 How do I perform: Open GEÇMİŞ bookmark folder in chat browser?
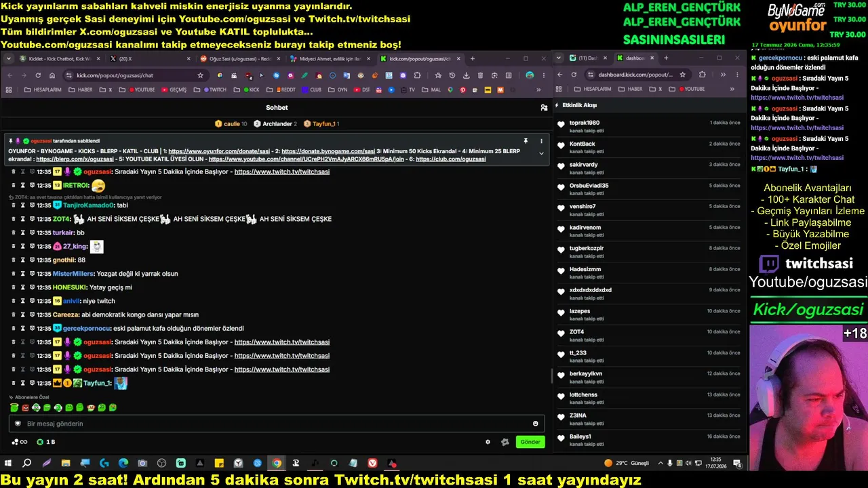tap(173, 89)
